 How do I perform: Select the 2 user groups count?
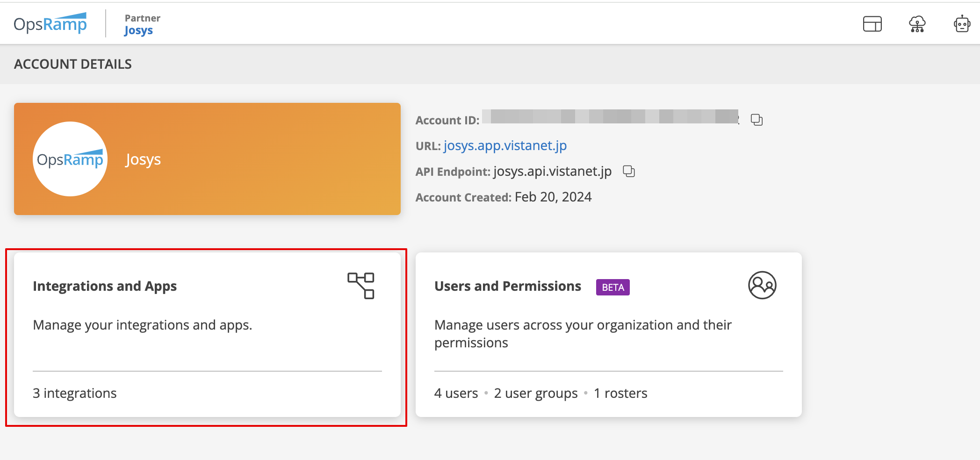[536, 393]
